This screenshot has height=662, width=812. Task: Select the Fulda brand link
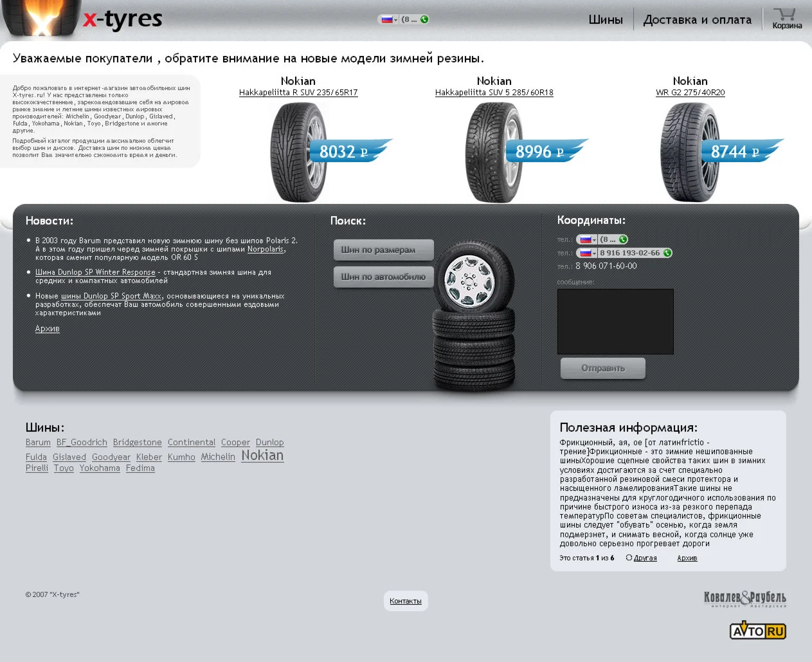(36, 457)
